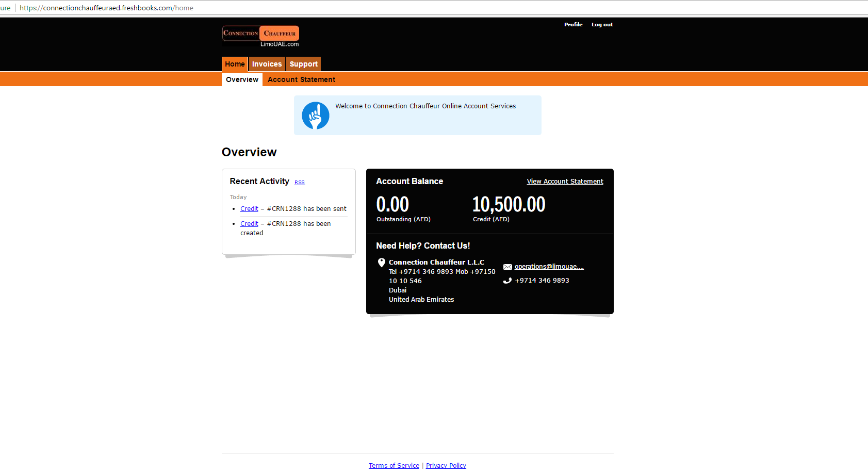The height and width of the screenshot is (474, 868).
Task: Click the envelope email icon
Action: [507, 267]
